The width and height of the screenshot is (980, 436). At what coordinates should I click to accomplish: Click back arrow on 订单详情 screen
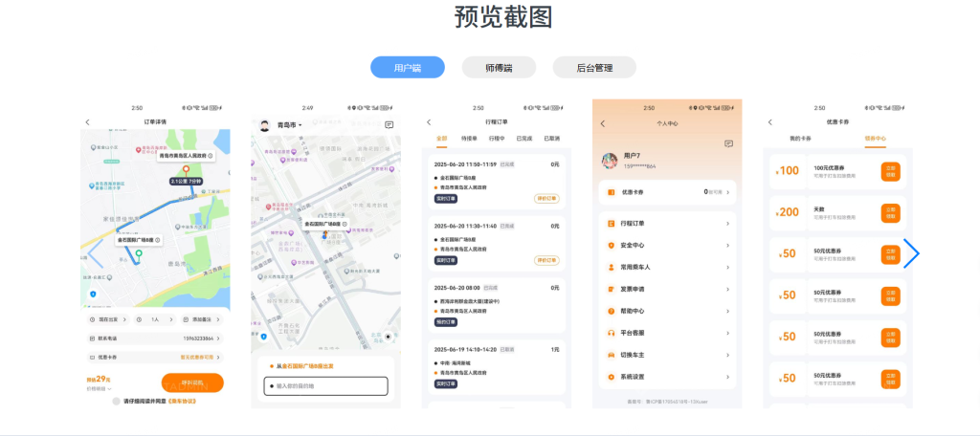click(87, 122)
